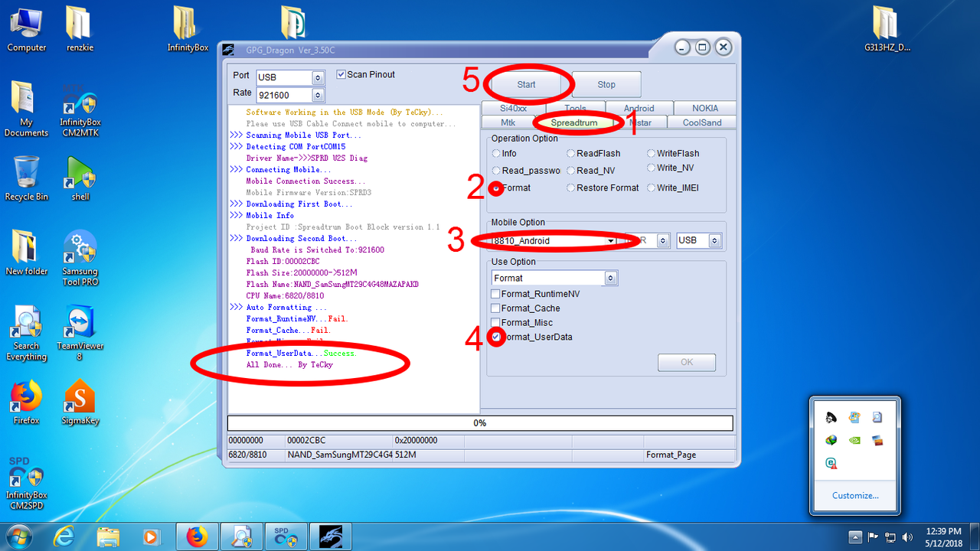Image resolution: width=980 pixels, height=551 pixels.
Task: Open Customize in the tray popup
Action: click(854, 495)
